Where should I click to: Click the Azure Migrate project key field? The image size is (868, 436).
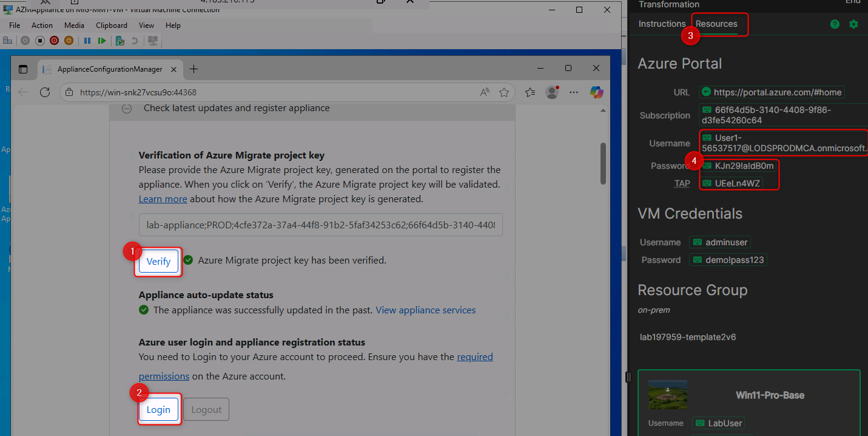[320, 225]
